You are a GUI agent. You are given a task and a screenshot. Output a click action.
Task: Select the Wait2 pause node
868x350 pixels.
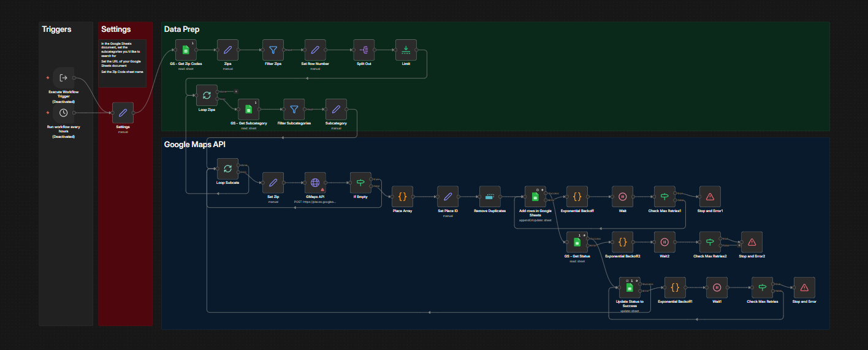point(664,242)
